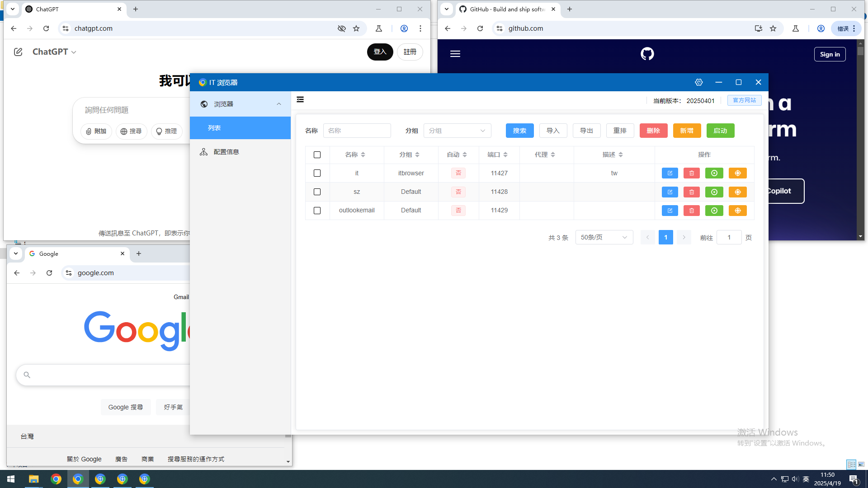Open the settings gear in the IT浏览器 title bar

tap(699, 82)
